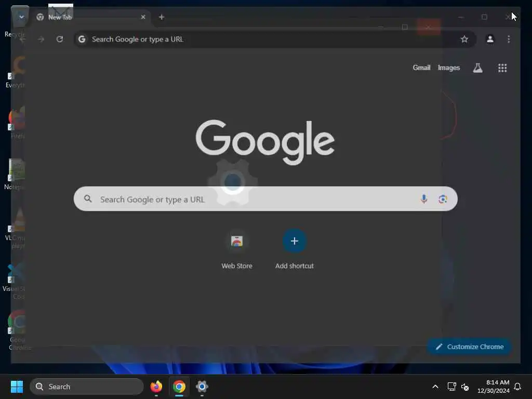532x399 pixels.
Task: Open a new tab with plus button
Action: coord(162,17)
